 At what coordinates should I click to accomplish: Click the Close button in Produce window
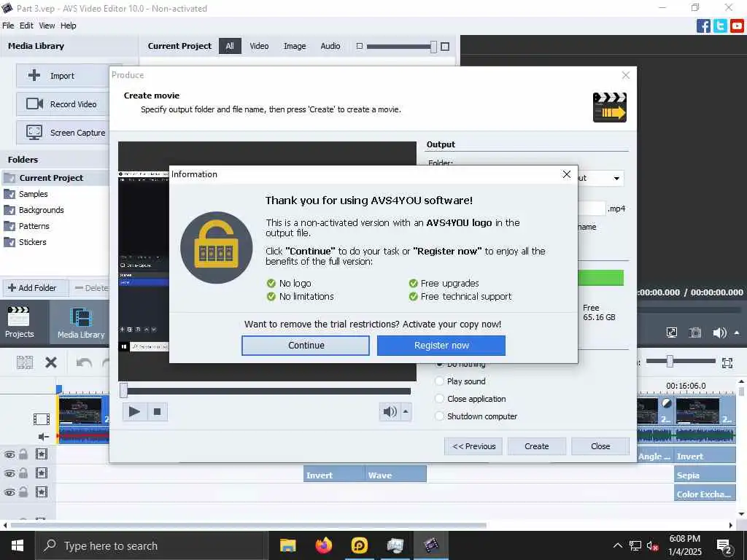(600, 446)
